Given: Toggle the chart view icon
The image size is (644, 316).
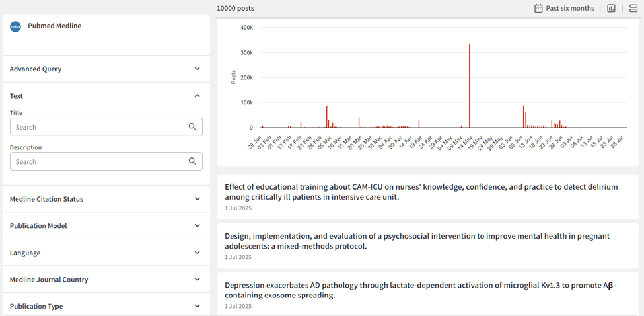Looking at the screenshot, I should (611, 9).
